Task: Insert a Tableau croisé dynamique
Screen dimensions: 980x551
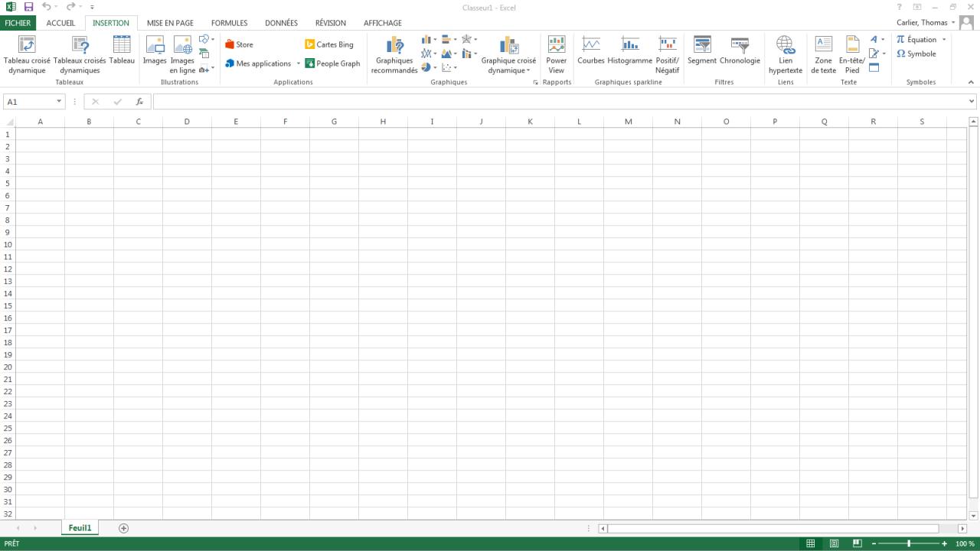Action: (27, 55)
